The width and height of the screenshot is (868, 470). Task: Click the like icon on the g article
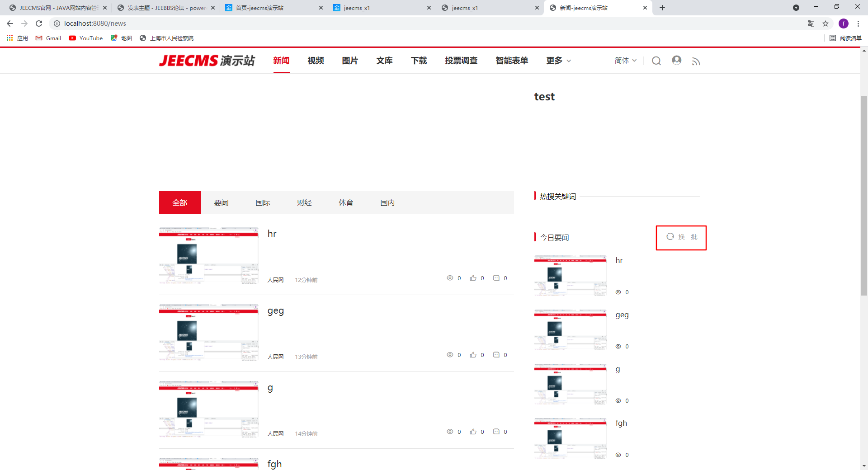pyautogui.click(x=473, y=432)
